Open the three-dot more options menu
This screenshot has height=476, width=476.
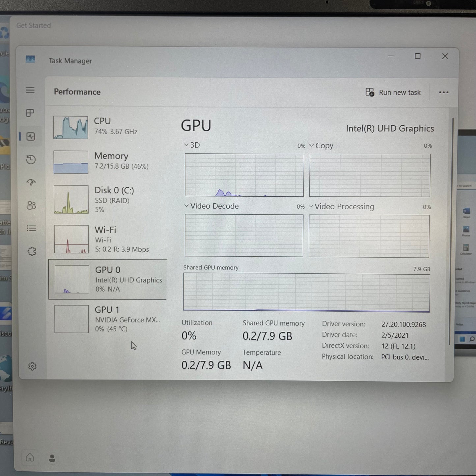(444, 92)
